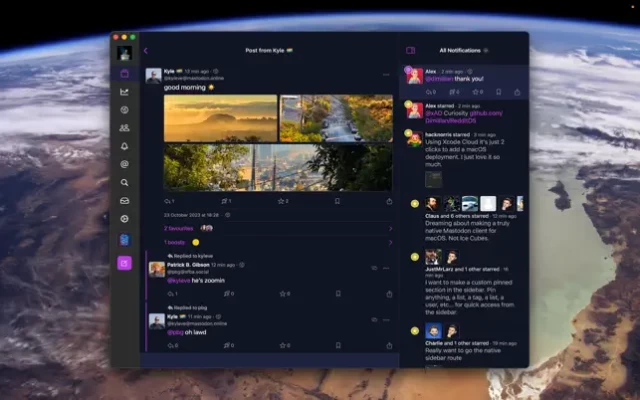The image size is (640, 400).
Task: Share Kyle's good morning post
Action: click(389, 201)
